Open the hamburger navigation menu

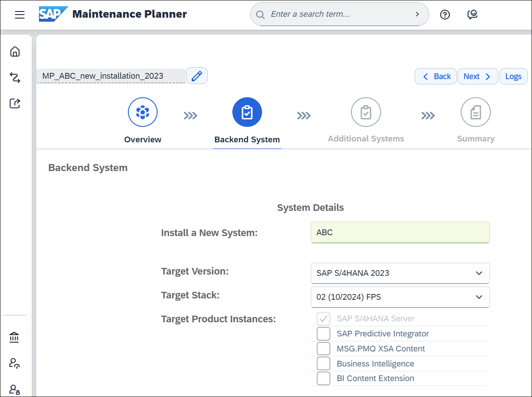point(19,15)
